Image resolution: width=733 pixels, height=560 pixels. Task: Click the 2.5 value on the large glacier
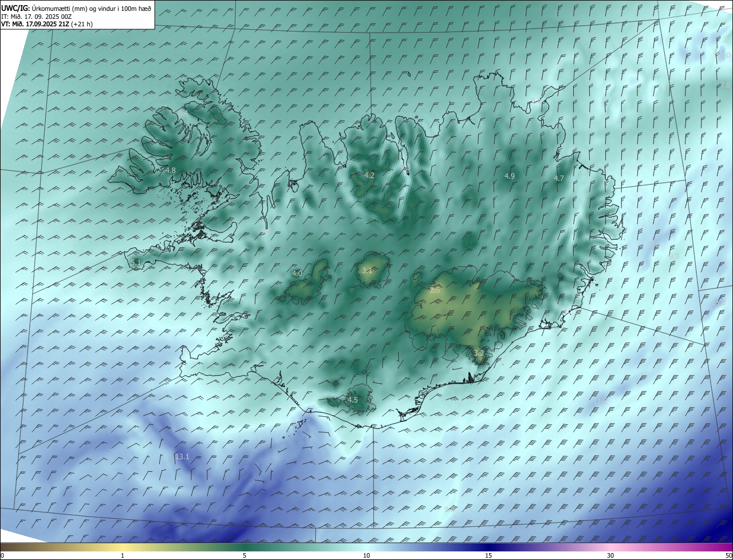tap(435, 290)
